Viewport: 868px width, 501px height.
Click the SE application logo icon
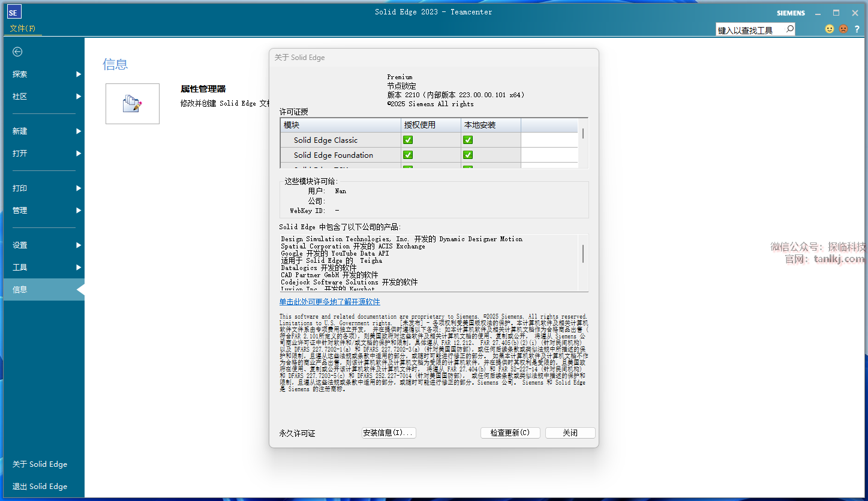click(14, 12)
